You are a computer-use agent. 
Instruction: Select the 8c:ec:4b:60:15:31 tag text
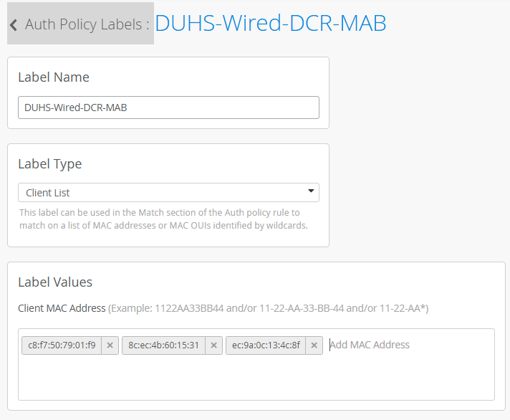click(x=163, y=345)
